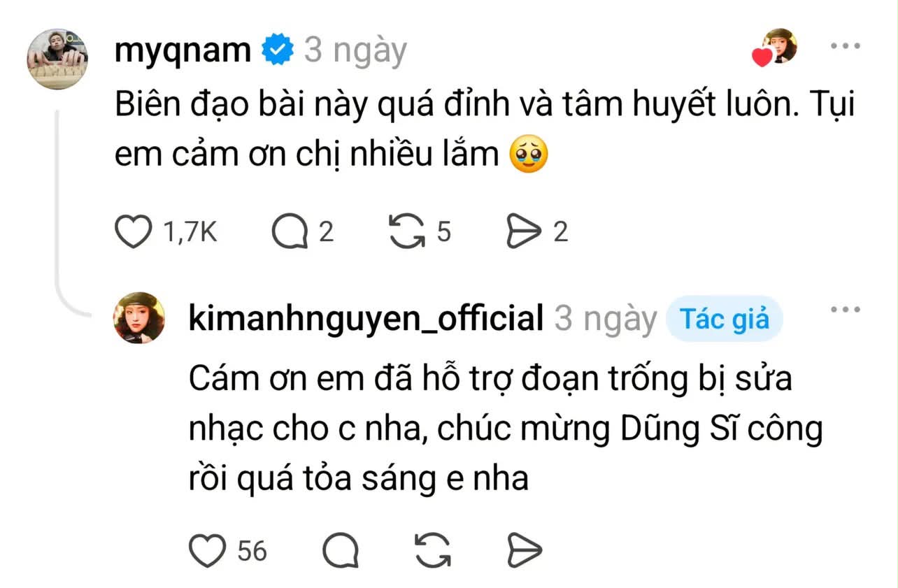Open replies on myqnam's comment
The height and width of the screenshot is (588, 898).
pyautogui.click(x=290, y=232)
